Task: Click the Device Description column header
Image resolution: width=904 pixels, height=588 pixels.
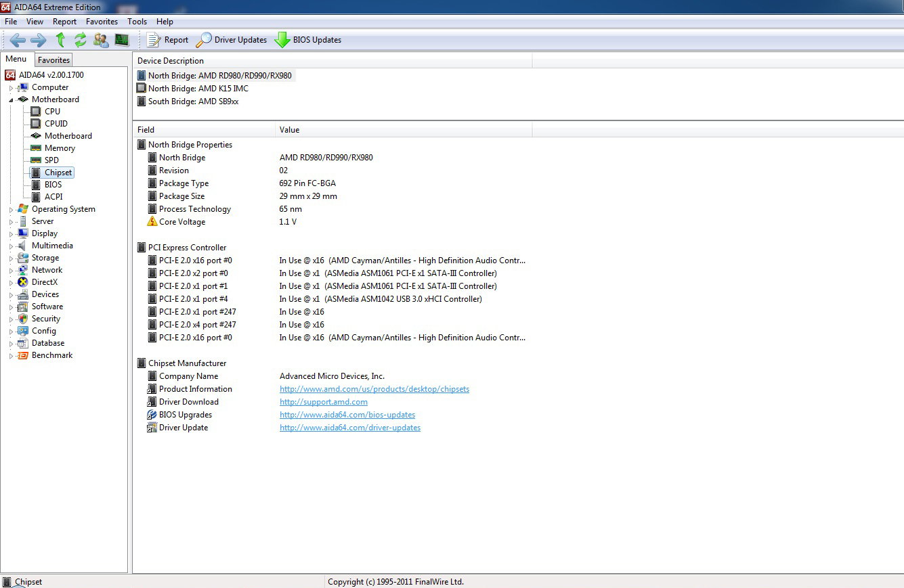Action: (332, 61)
